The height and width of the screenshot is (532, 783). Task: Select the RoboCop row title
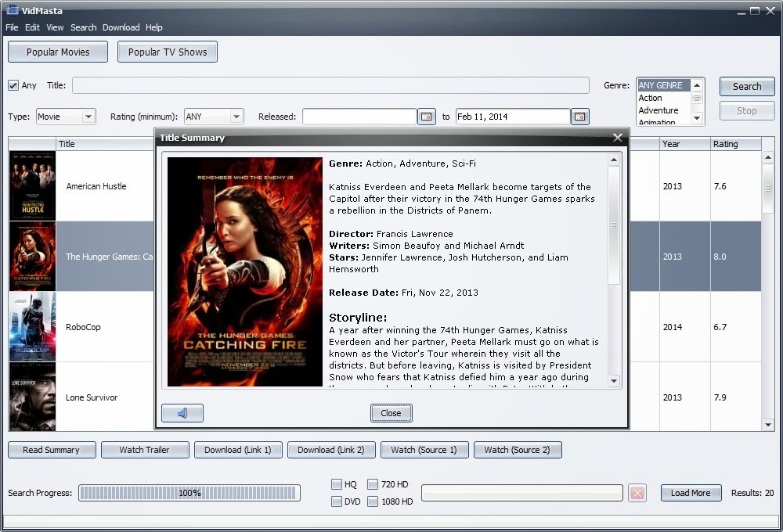(83, 327)
